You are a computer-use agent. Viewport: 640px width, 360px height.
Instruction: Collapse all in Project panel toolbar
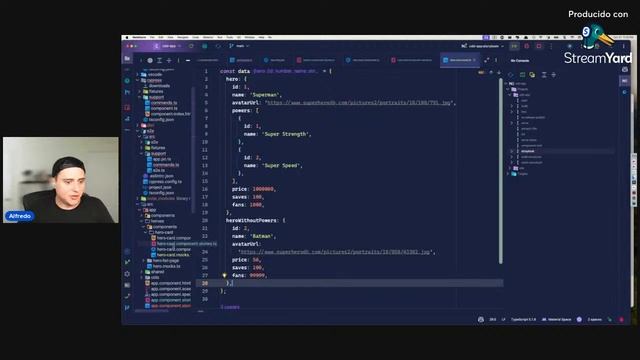point(169,60)
